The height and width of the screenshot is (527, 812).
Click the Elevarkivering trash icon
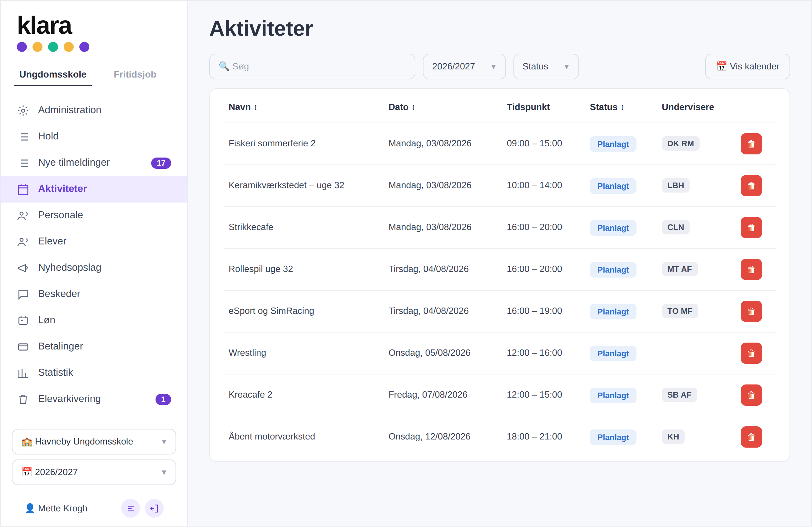tap(23, 399)
